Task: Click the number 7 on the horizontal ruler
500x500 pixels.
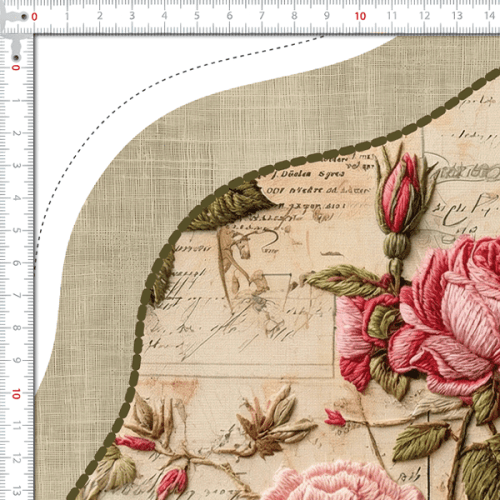Action: pyautogui.click(x=262, y=16)
